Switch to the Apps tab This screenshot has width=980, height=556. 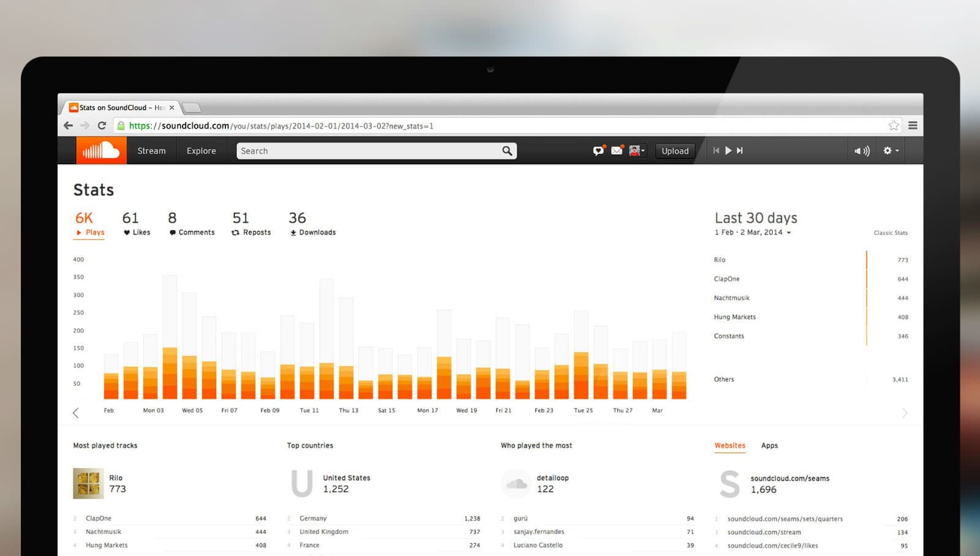coord(769,446)
